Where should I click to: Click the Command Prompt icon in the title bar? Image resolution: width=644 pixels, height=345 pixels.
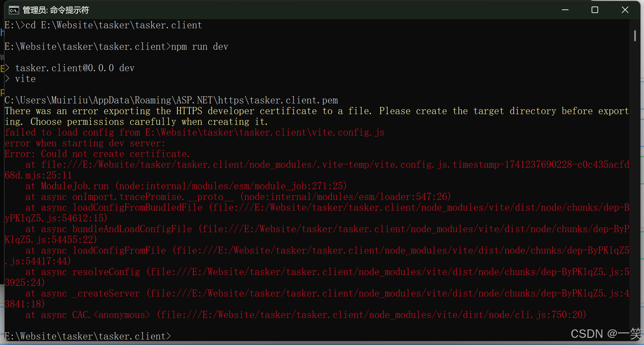[13, 10]
